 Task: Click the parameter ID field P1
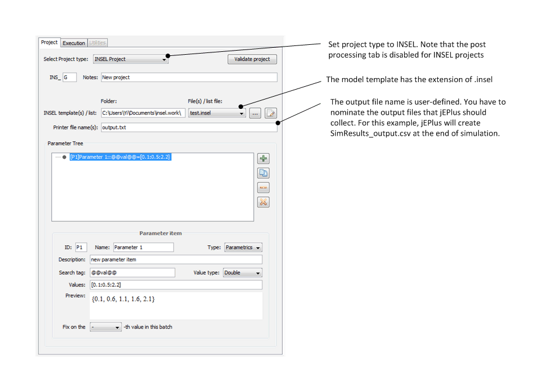[x=81, y=248]
